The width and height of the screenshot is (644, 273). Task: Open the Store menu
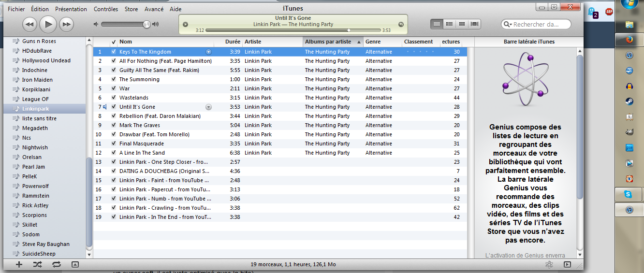click(x=131, y=9)
